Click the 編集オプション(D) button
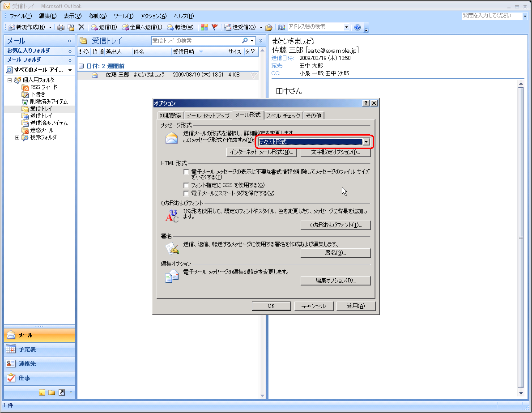The width and height of the screenshot is (532, 413). click(x=336, y=281)
